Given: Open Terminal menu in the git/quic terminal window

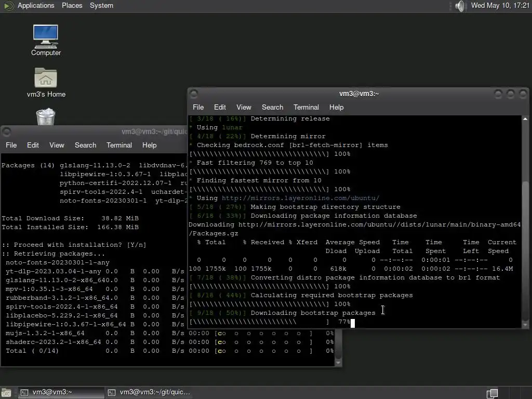Looking at the screenshot, I should [119, 145].
